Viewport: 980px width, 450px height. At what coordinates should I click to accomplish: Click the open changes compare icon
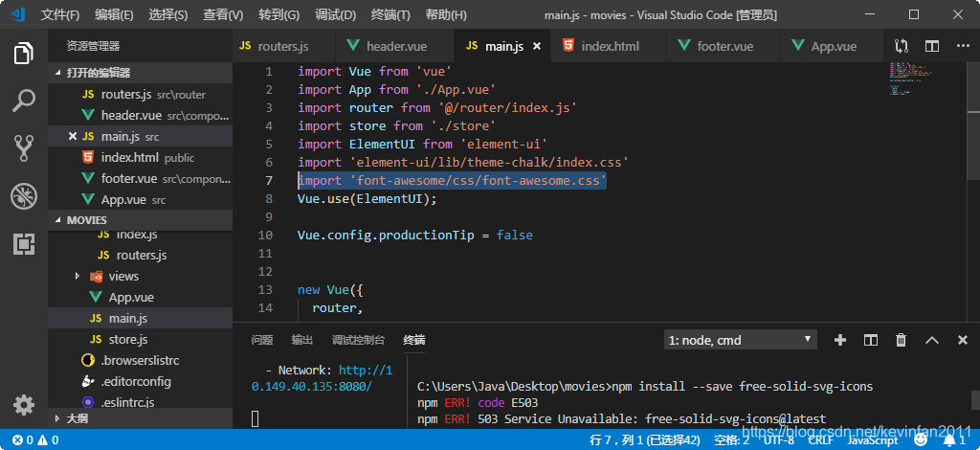902,46
